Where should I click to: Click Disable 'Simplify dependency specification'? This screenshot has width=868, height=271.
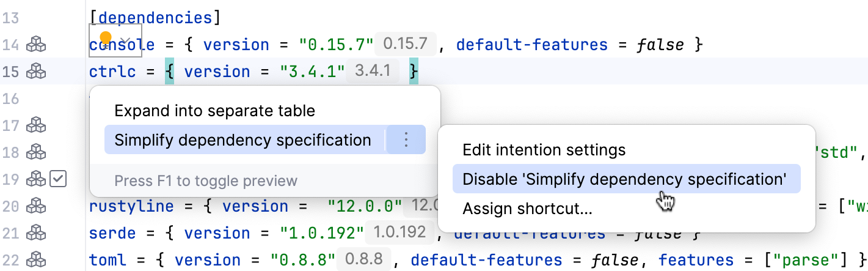[x=624, y=179]
